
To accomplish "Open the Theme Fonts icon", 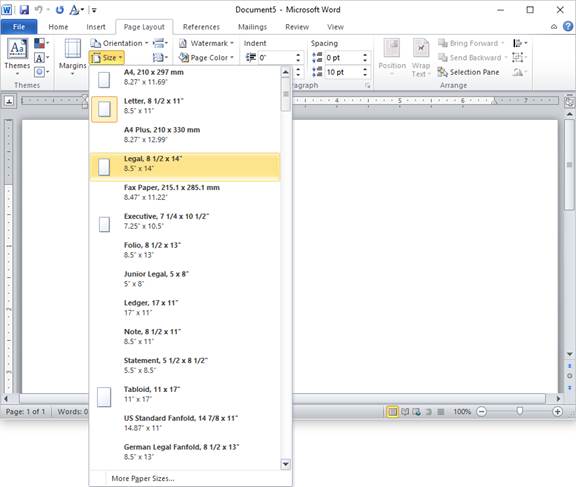I will (41, 58).
